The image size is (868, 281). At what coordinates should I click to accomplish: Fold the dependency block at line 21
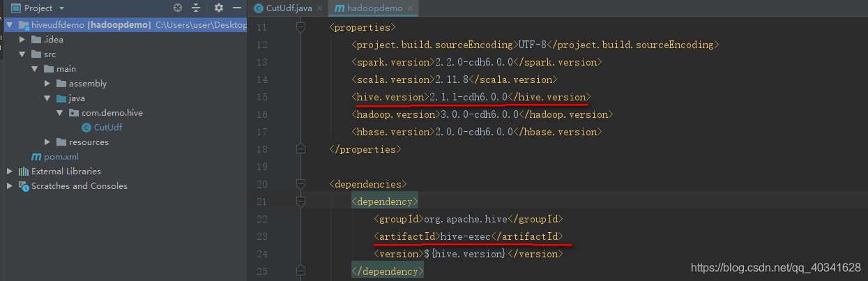pyautogui.click(x=300, y=202)
